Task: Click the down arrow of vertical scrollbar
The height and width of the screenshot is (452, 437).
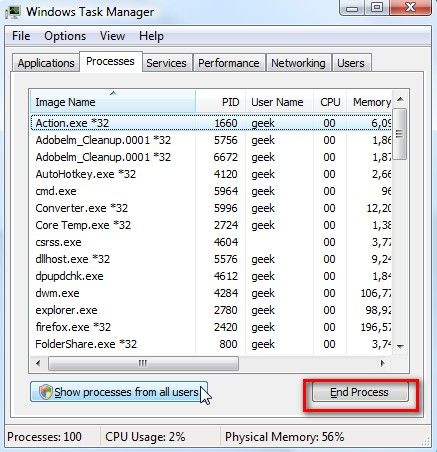Action: (x=400, y=347)
